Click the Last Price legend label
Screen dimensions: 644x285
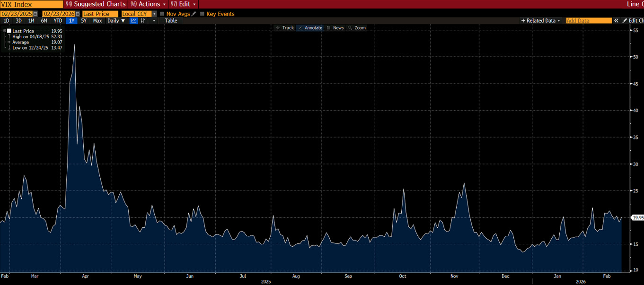click(x=23, y=31)
